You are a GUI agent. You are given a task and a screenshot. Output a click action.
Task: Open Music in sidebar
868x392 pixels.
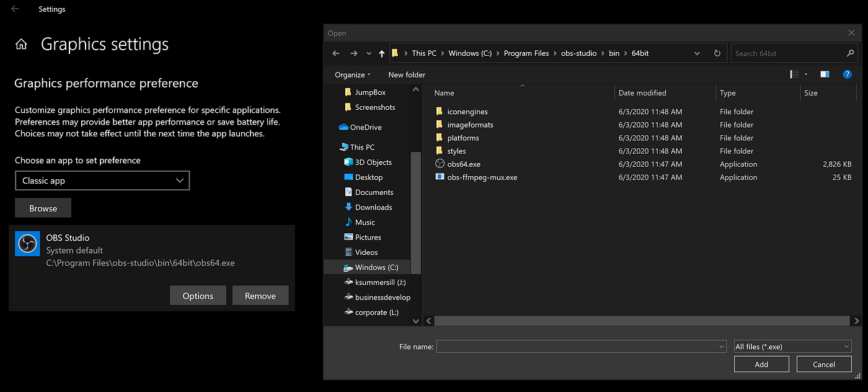pyautogui.click(x=359, y=222)
